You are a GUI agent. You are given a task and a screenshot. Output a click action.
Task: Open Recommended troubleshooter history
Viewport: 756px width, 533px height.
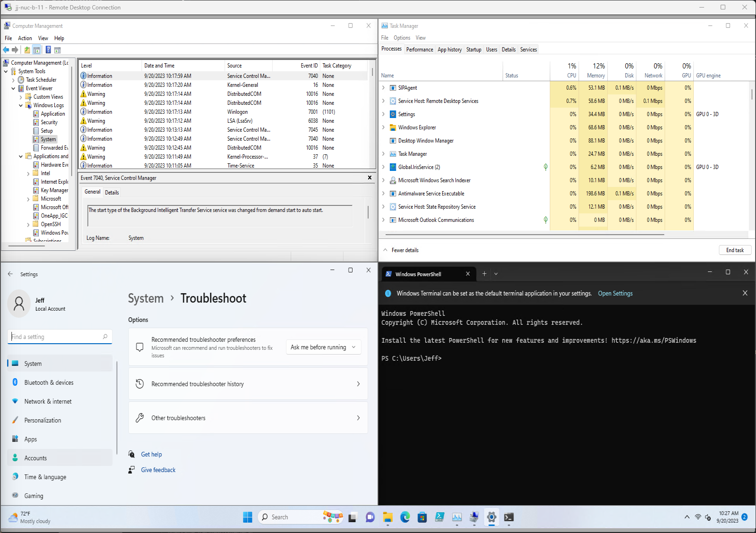pyautogui.click(x=248, y=384)
